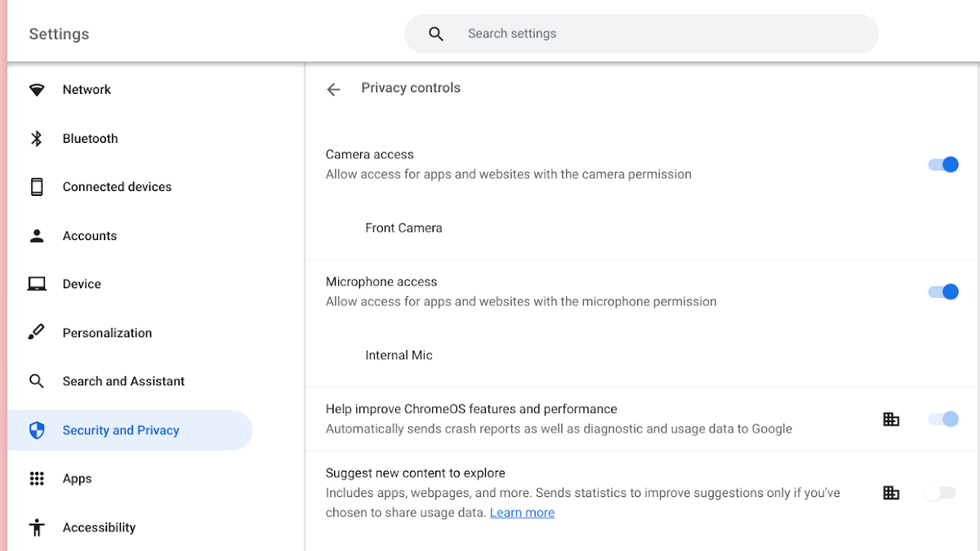Toggle Help improve ChromeOS features switch
This screenshot has width=980, height=551.
pyautogui.click(x=942, y=420)
